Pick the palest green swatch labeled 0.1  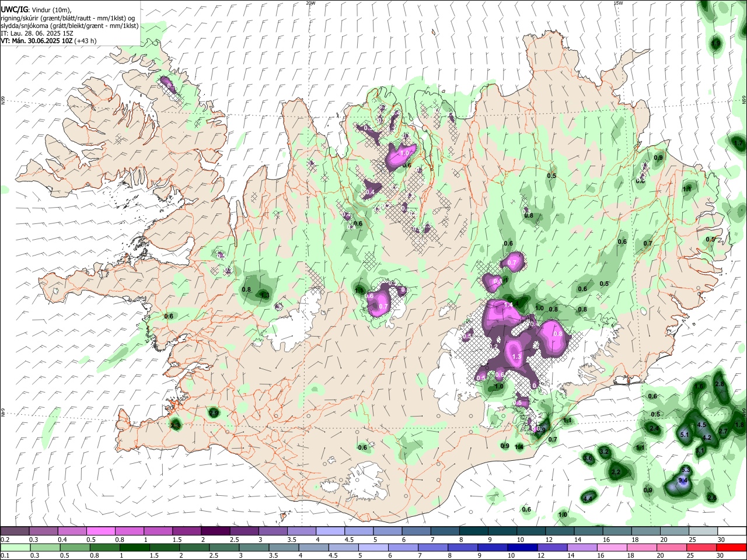15,547
